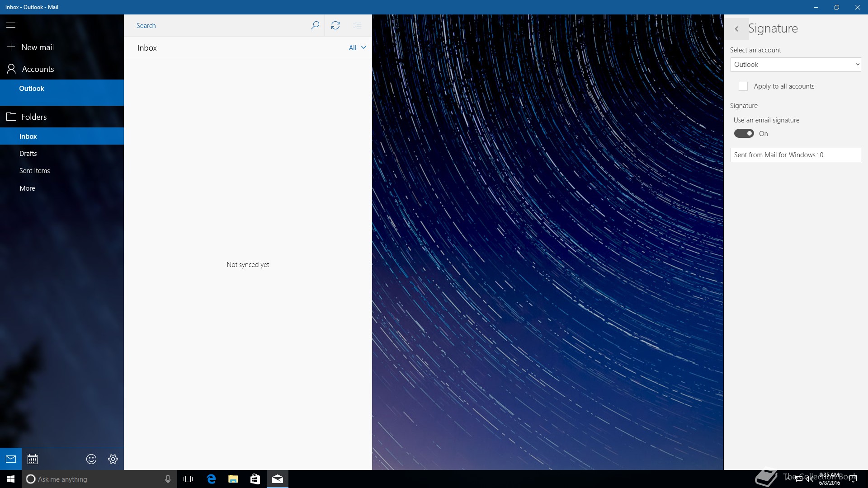Screen dimensions: 868x488
Task: Open Sent Items folder
Action: point(34,171)
